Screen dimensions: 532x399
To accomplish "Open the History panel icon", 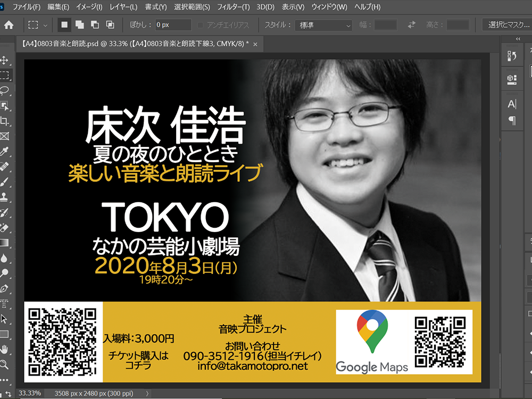I will point(512,56).
